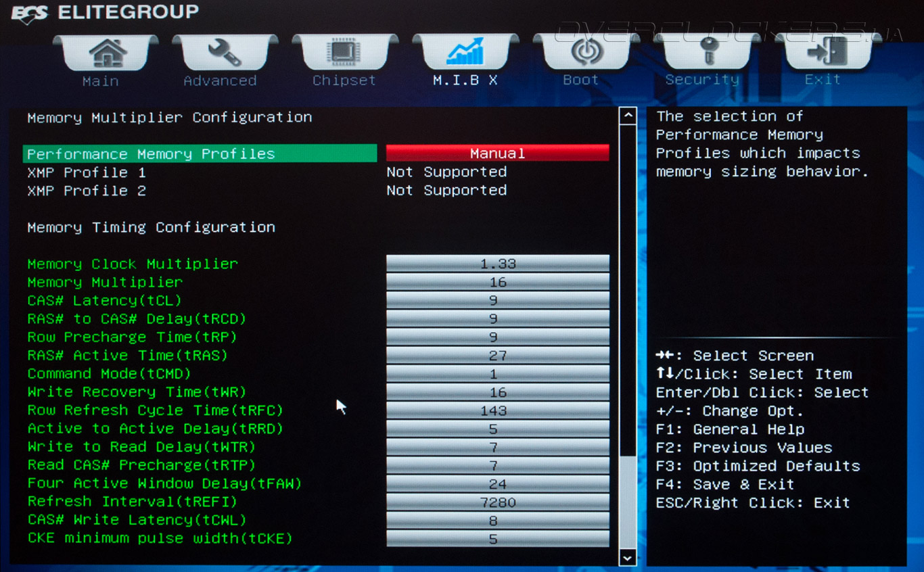
Task: Edit the Refresh Interval(tREFI) value 7280
Action: 498,502
